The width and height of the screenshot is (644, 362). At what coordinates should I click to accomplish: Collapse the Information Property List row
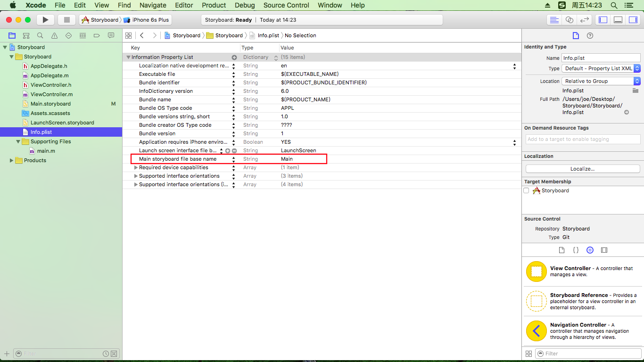pos(128,57)
